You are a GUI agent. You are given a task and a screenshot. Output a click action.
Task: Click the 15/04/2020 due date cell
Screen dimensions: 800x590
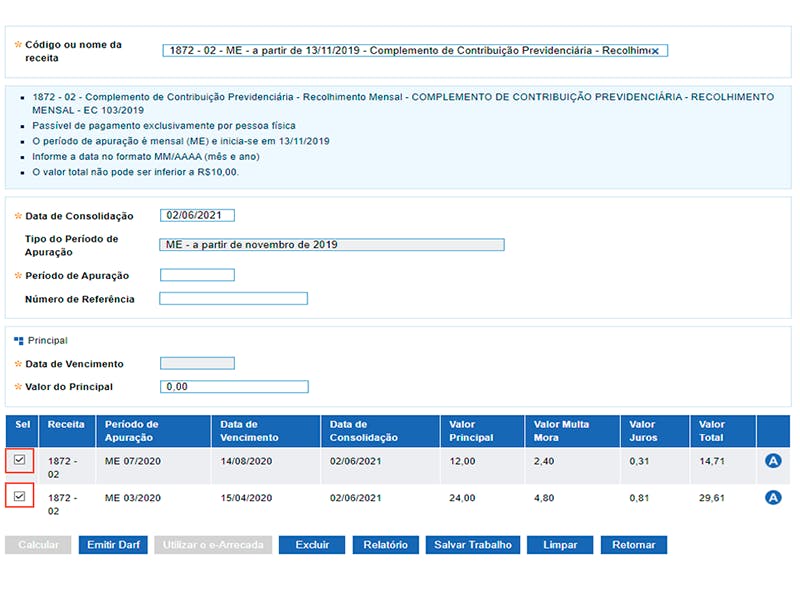click(246, 498)
